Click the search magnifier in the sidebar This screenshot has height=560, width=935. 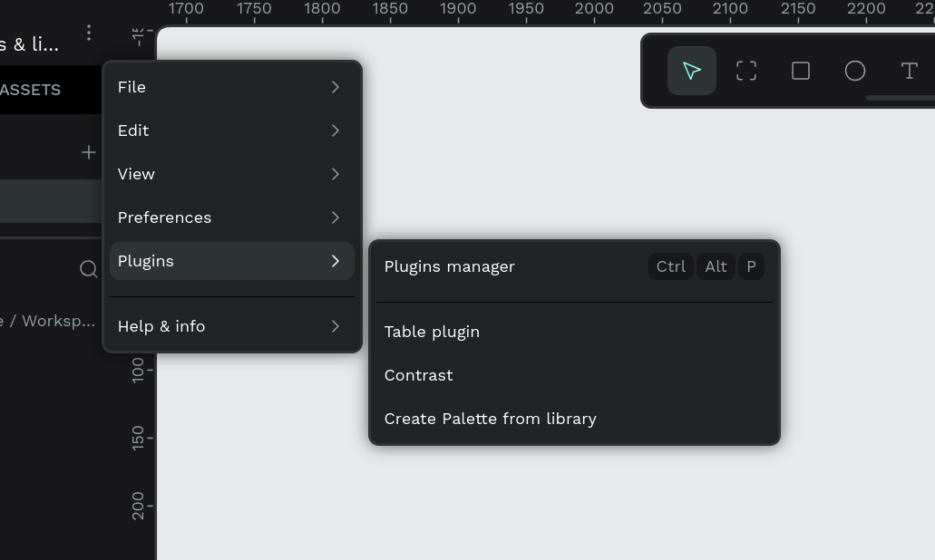88,269
